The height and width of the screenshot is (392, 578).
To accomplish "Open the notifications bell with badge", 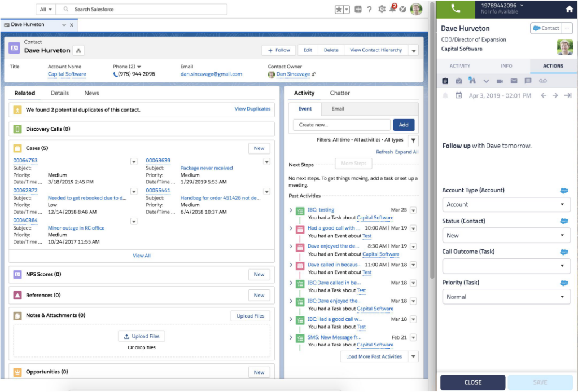I will 393,9.
